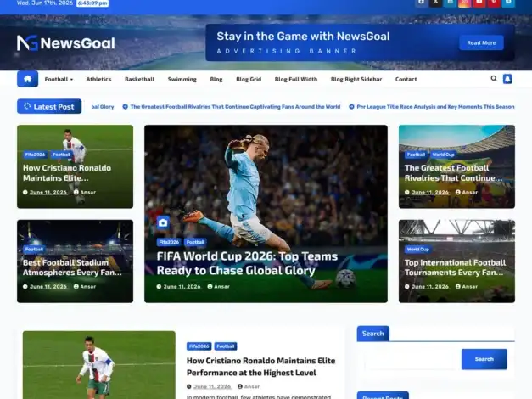Screen dimensions: 532x399
Task: Open the LinkedIn social icon
Action: [x=451, y=3]
